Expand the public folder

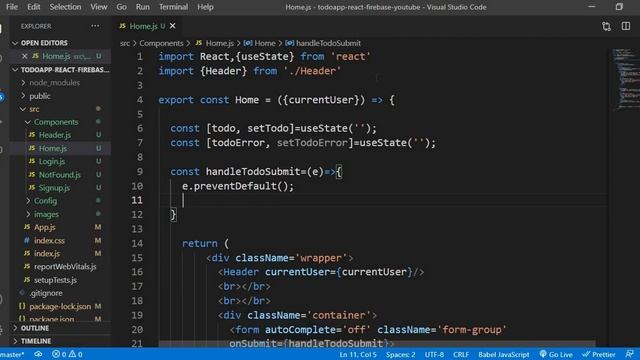(40, 96)
